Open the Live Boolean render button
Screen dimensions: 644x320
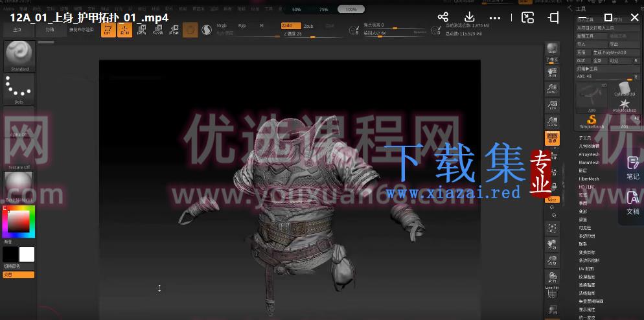click(82, 30)
